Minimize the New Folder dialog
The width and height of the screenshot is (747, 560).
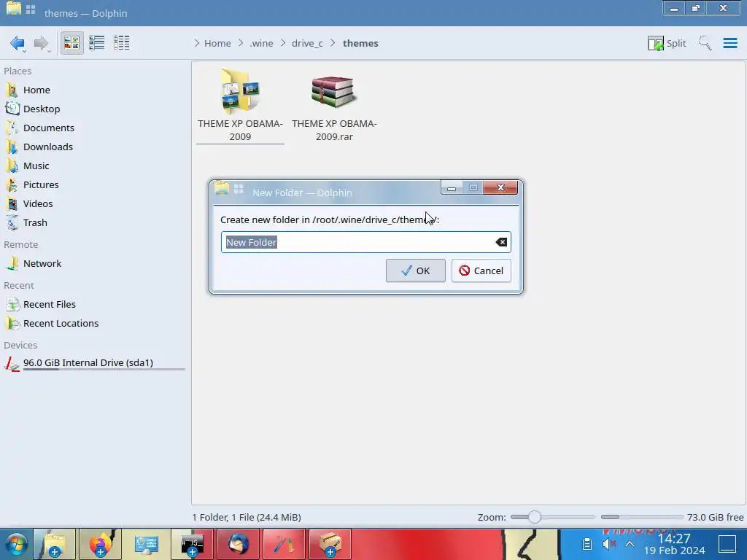(451, 187)
